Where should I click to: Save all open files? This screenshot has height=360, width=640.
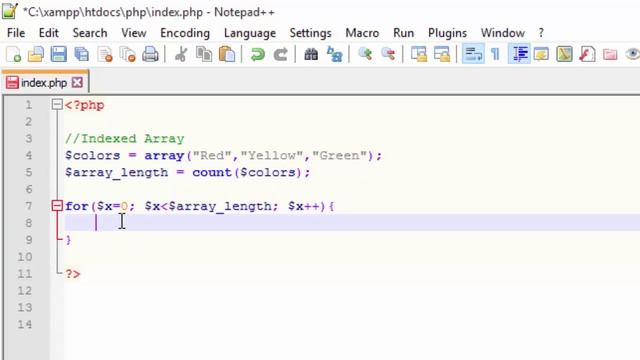[82, 54]
